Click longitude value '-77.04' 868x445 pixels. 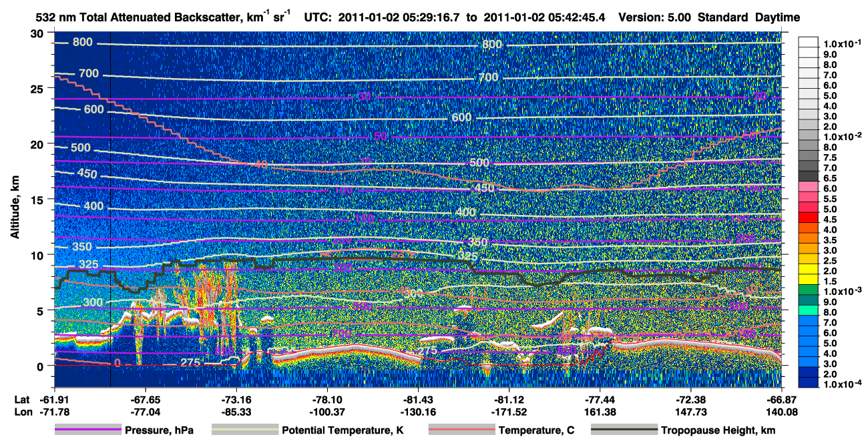145,412
